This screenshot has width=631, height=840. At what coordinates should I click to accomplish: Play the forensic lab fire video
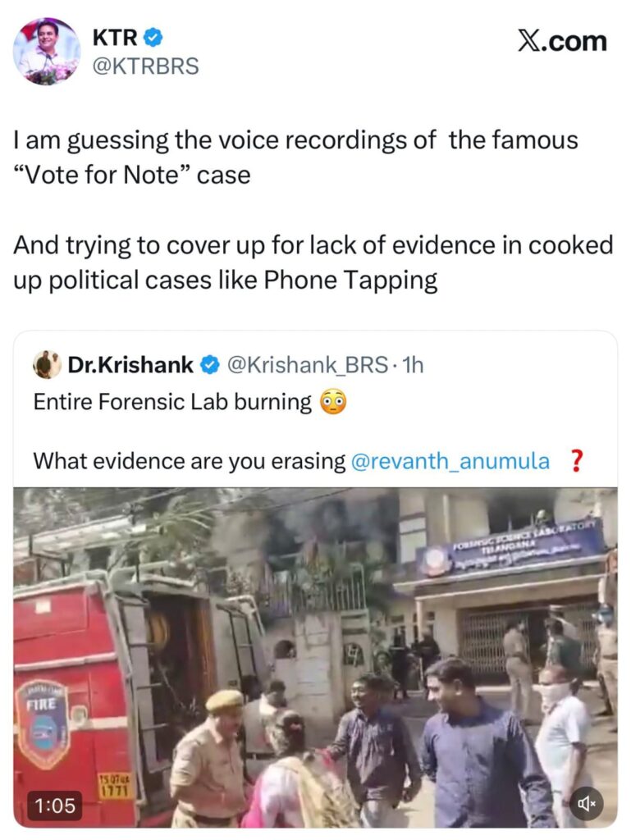[315, 656]
